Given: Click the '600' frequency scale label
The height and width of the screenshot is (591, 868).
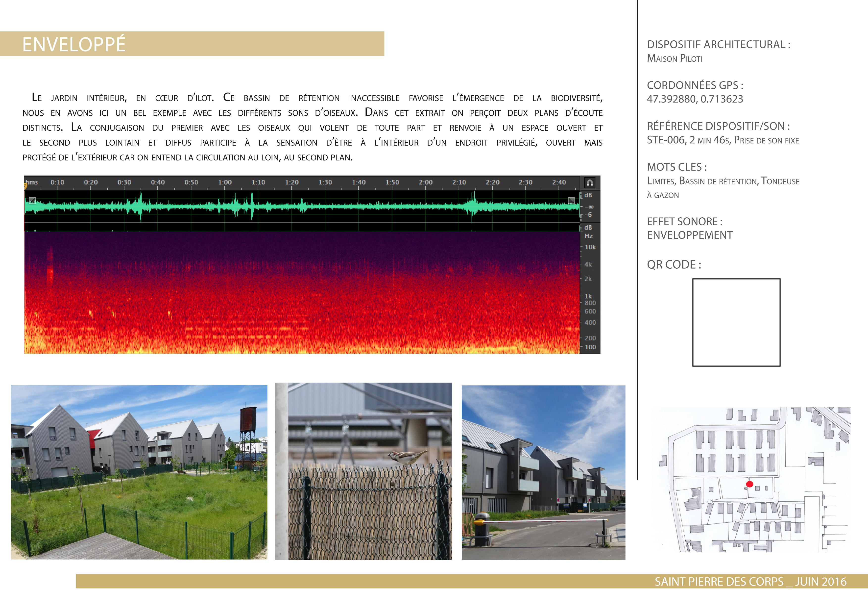Looking at the screenshot, I should click(590, 311).
